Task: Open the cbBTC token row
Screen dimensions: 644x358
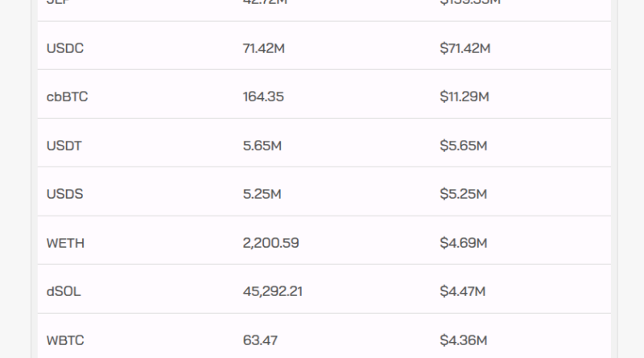Action: tap(68, 97)
